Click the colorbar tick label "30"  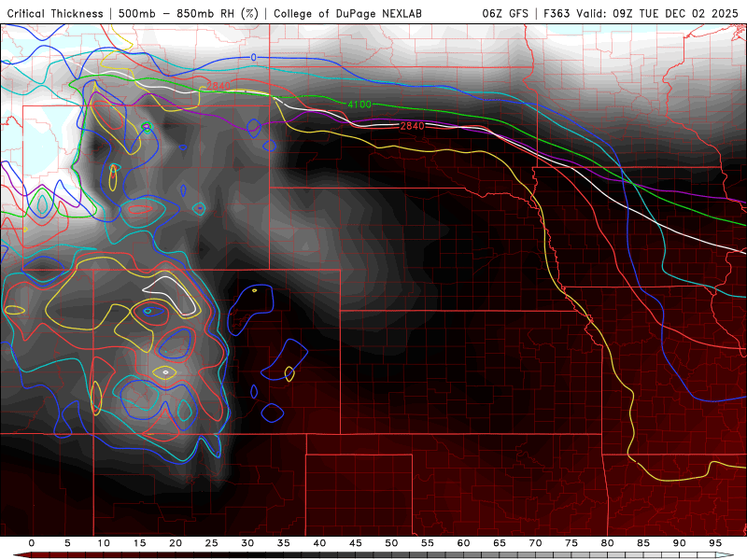point(247,543)
